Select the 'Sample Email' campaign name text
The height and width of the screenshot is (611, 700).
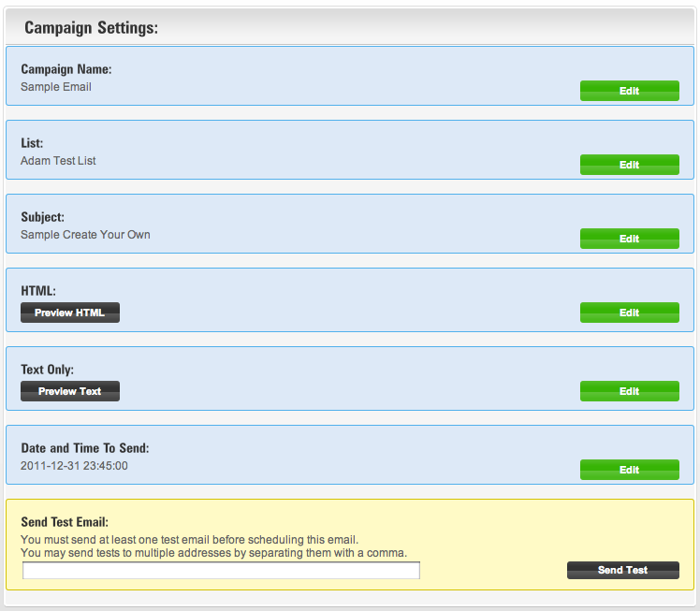[56, 87]
